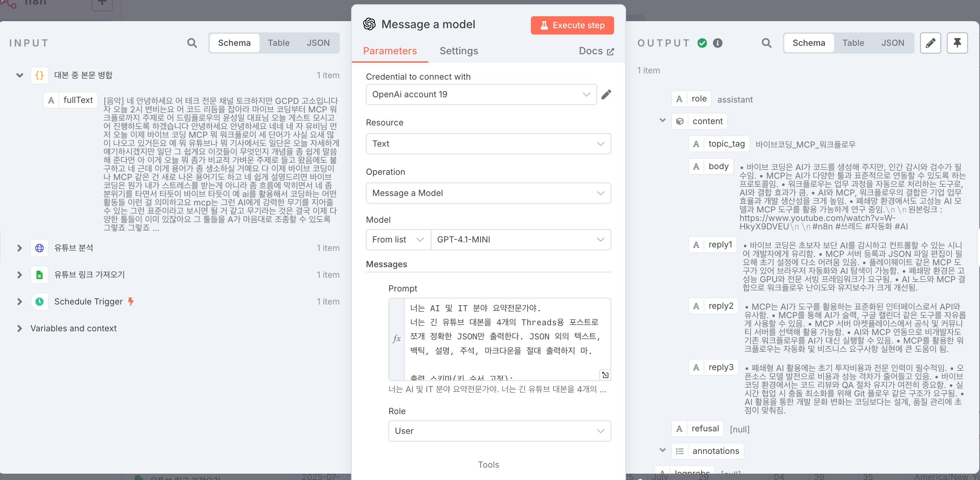Switch to the Settings tab

pos(458,51)
